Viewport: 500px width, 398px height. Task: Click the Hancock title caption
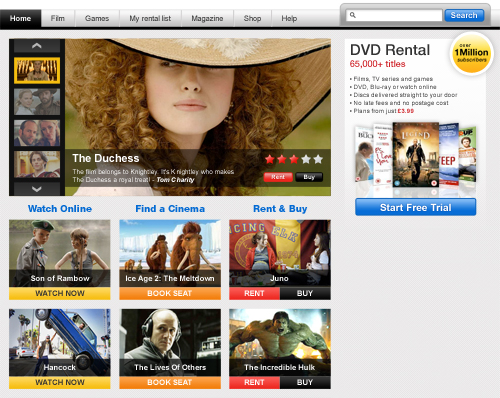tap(59, 367)
